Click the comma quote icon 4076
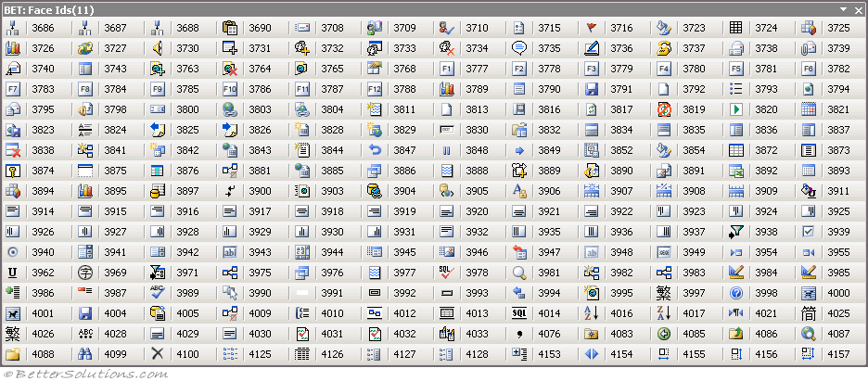 (x=519, y=334)
